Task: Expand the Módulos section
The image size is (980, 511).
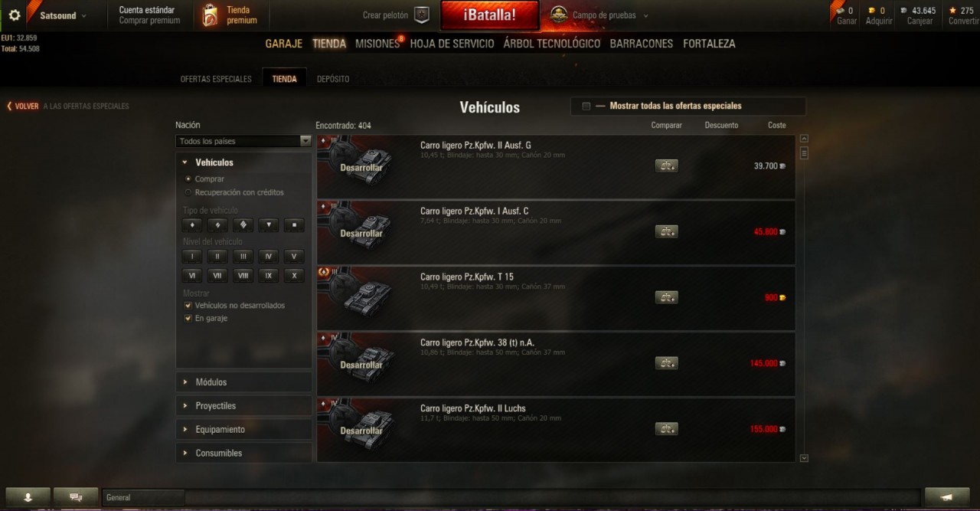Action: [243, 382]
